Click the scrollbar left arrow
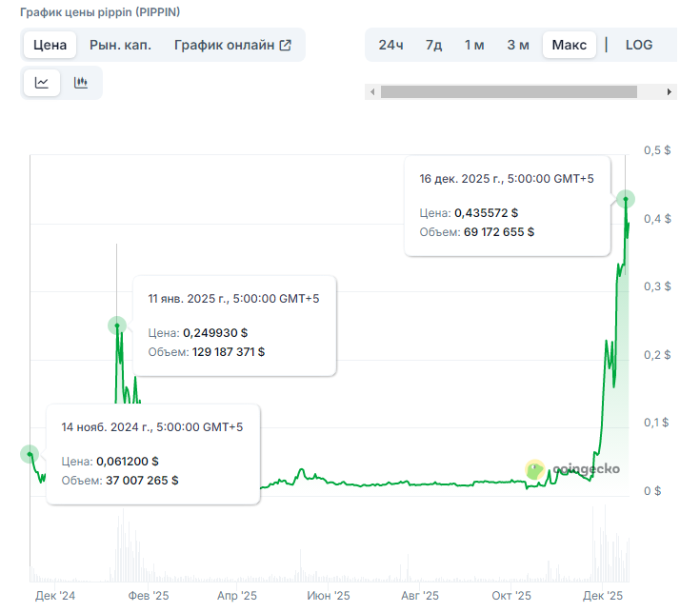700x612 pixels. (372, 92)
